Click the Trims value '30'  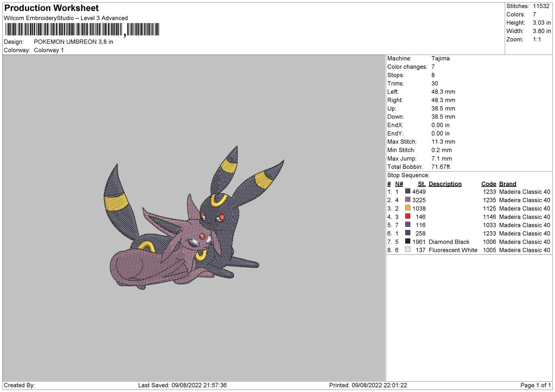click(x=435, y=83)
